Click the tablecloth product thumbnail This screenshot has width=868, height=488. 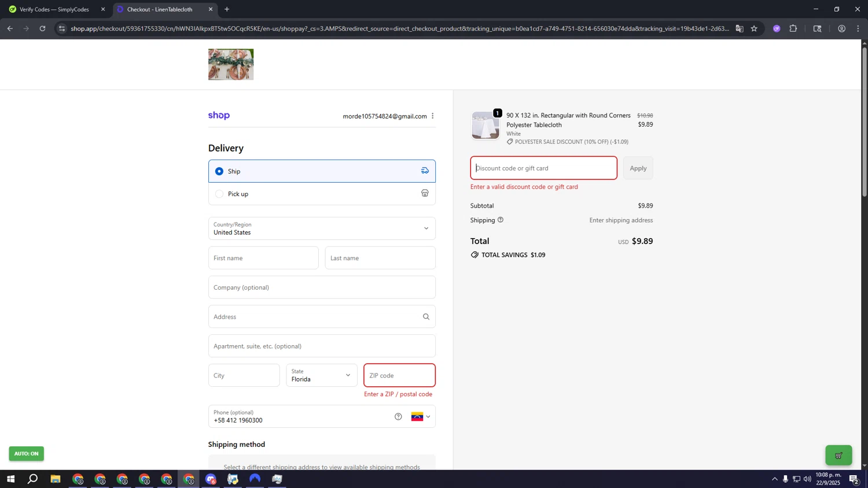(x=485, y=125)
